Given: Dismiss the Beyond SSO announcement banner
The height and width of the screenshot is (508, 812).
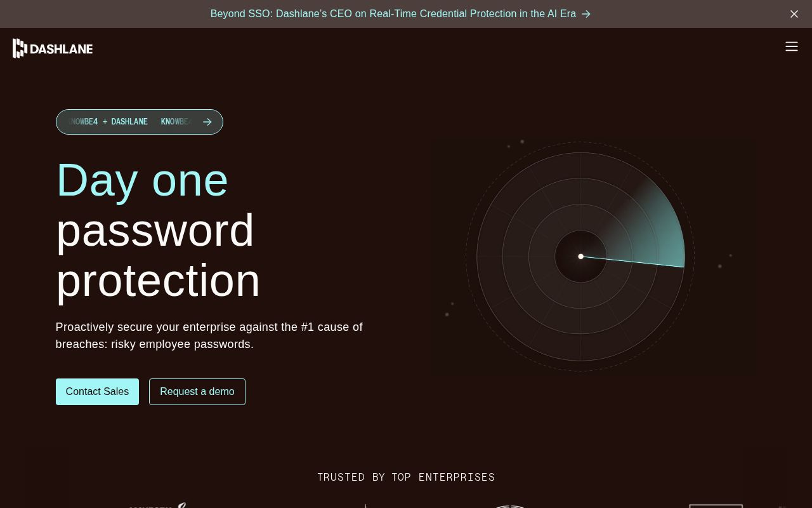Looking at the screenshot, I should coord(794,14).
